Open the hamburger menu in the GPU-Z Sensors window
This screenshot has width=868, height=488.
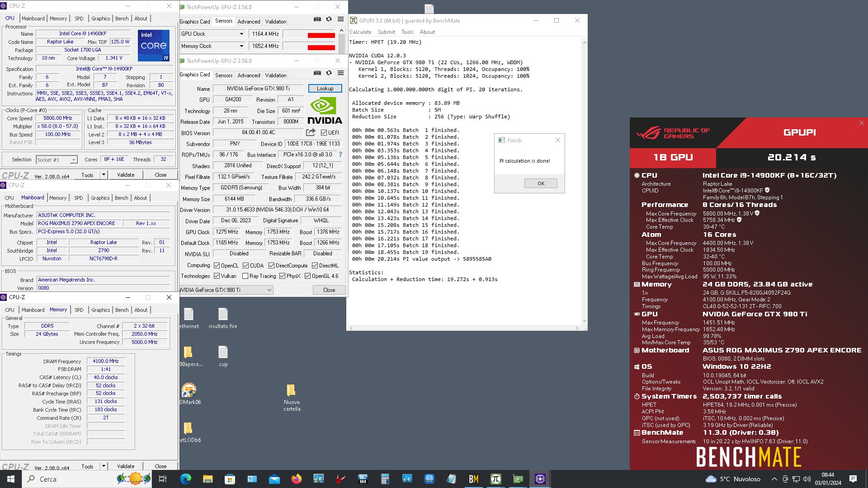pyautogui.click(x=340, y=19)
